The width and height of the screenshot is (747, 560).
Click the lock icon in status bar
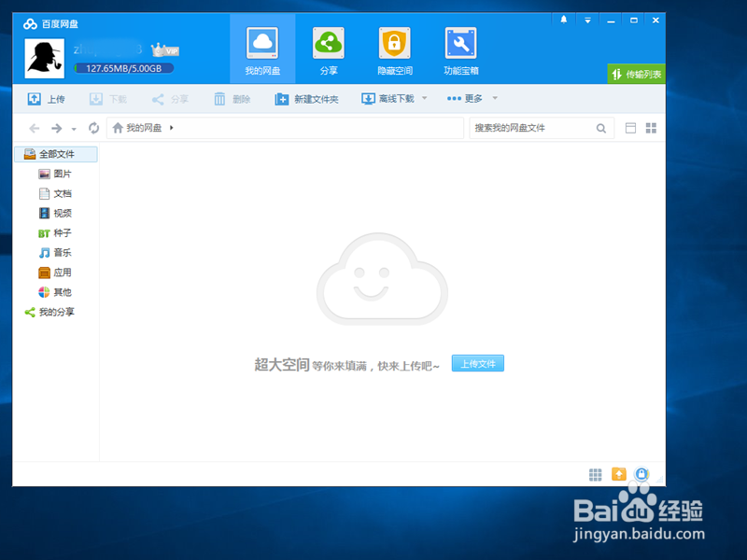pos(641,474)
